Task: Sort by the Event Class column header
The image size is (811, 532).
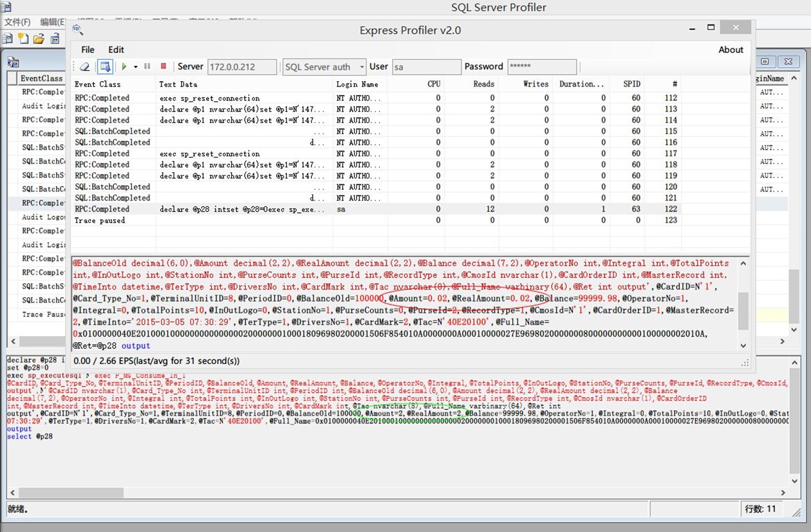Action: pos(113,84)
